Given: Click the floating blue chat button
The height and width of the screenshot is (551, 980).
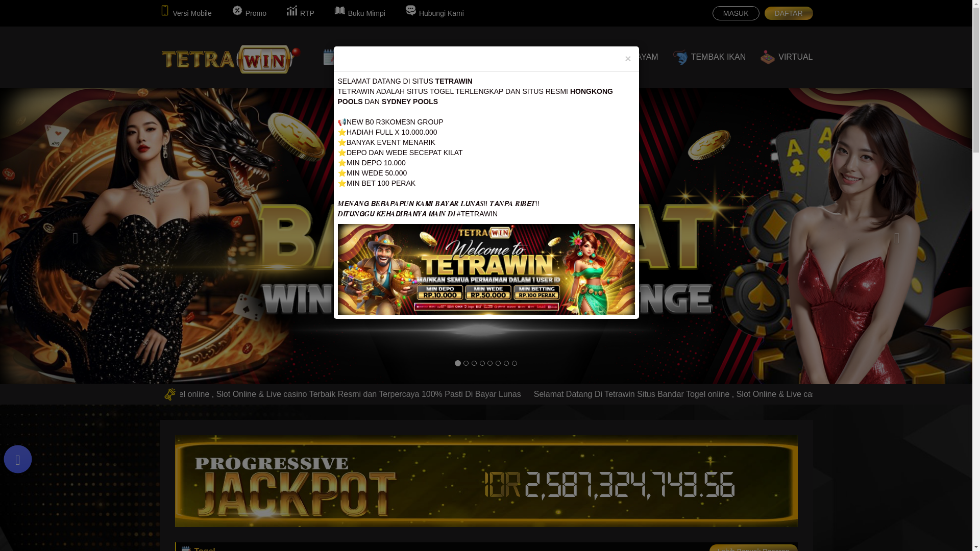Looking at the screenshot, I should [x=18, y=459].
